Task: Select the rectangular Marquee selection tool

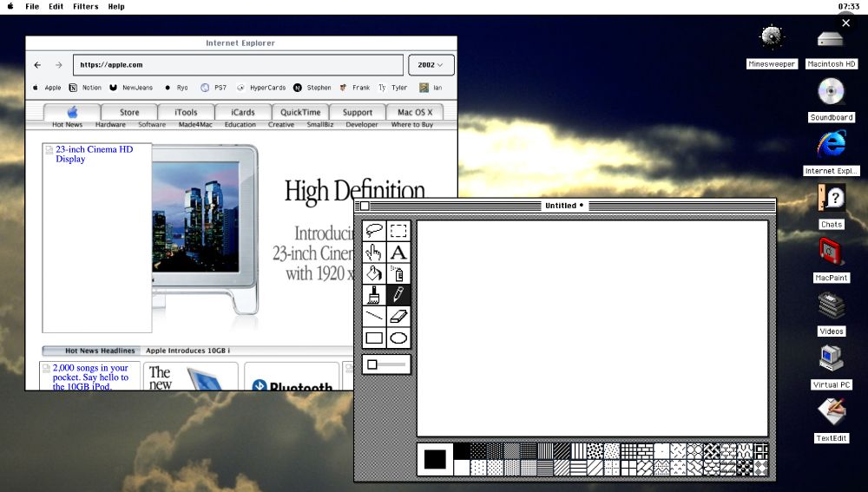Action: (398, 231)
